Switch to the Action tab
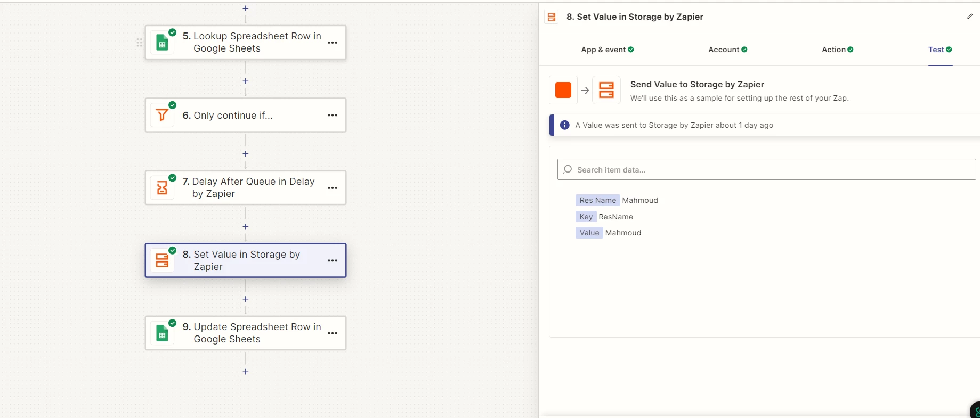 click(x=838, y=50)
